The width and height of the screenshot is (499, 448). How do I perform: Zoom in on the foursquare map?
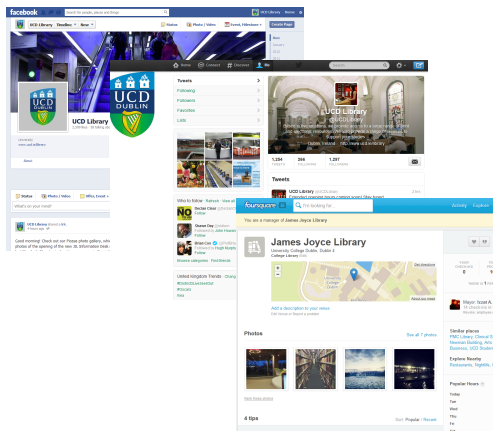click(278, 268)
